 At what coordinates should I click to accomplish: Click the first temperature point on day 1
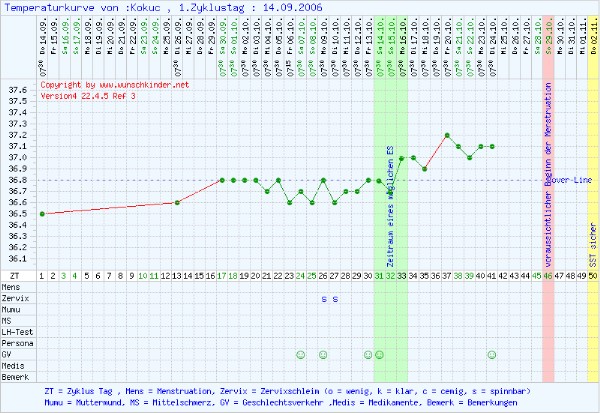click(x=42, y=213)
